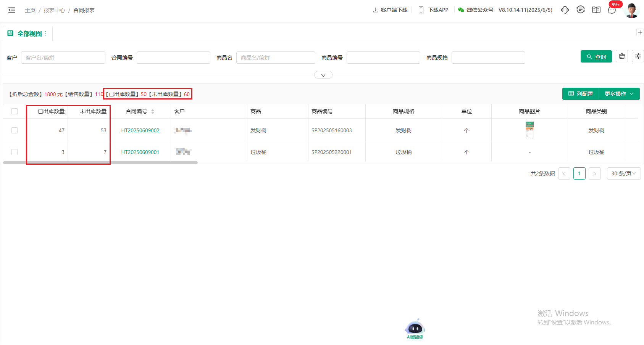The width and height of the screenshot is (644, 345).
Task: Click the user avatar in header
Action: (x=631, y=10)
